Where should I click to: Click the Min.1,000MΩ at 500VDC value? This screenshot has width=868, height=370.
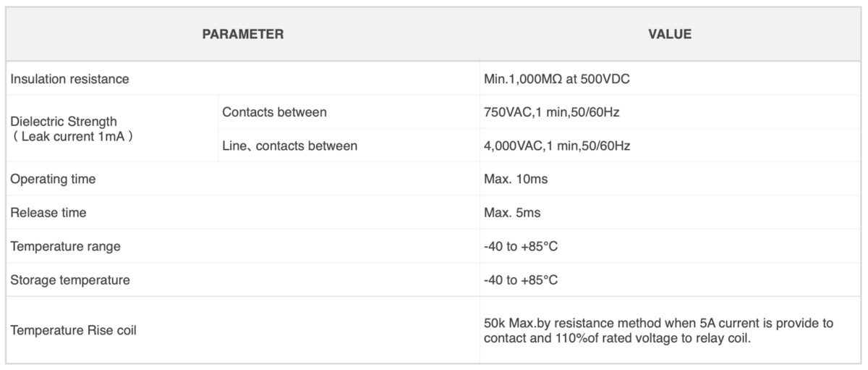click(556, 79)
